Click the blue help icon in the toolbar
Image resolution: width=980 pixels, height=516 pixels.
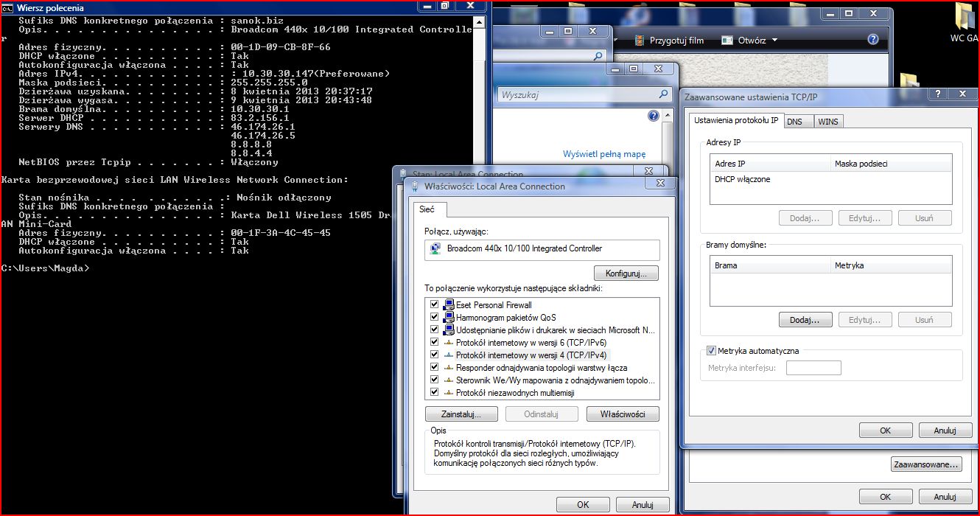(873, 40)
